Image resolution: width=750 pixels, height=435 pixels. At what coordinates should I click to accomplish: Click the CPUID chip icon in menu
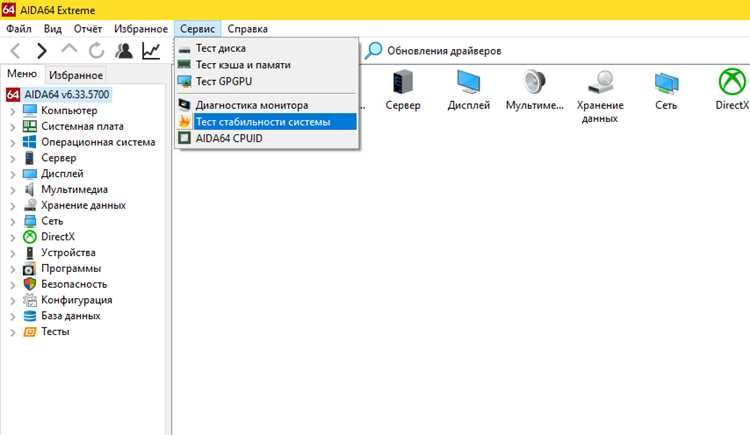[184, 138]
